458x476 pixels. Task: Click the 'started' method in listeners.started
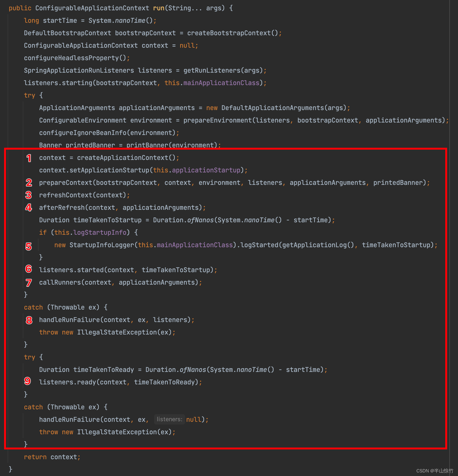[90, 270]
